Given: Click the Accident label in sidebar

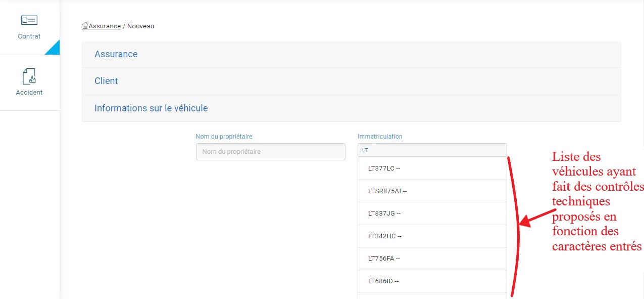Looking at the screenshot, I should pyautogui.click(x=29, y=93).
